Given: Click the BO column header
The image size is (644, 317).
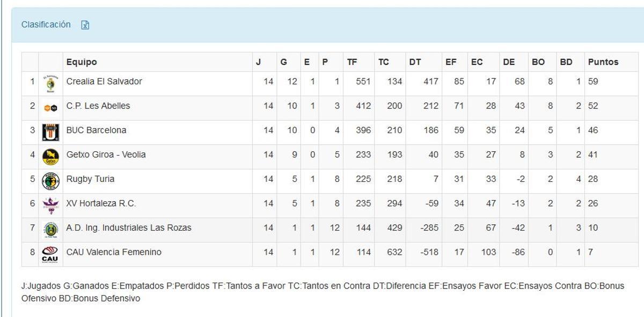Looking at the screenshot, I should [537, 62].
